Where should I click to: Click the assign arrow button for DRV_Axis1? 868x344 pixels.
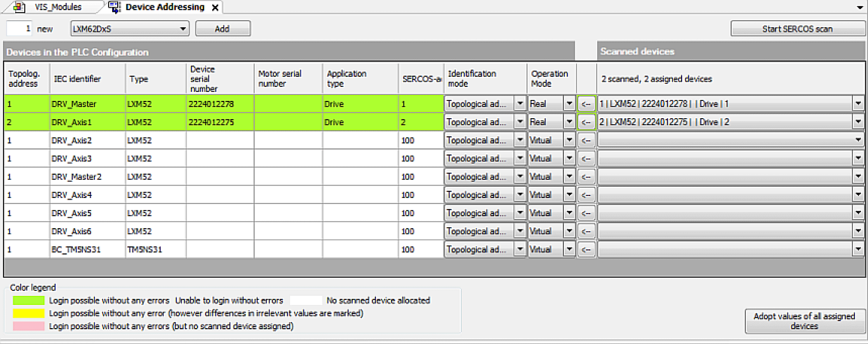pos(586,122)
